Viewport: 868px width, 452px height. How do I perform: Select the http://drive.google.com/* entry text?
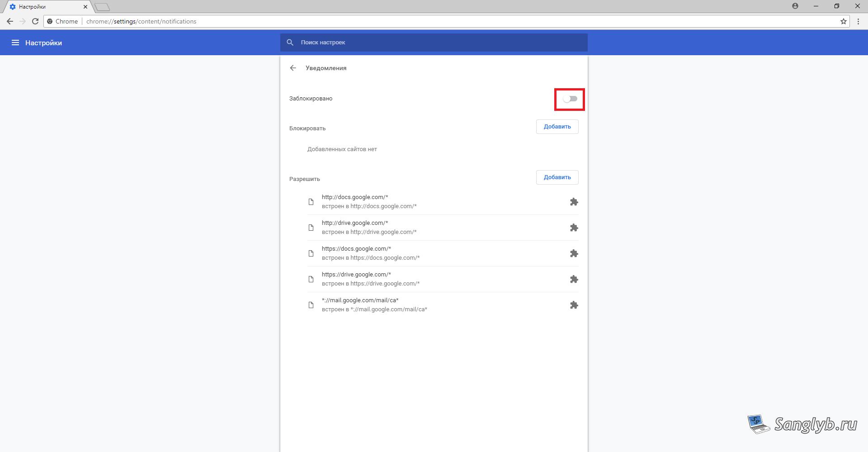pos(355,223)
